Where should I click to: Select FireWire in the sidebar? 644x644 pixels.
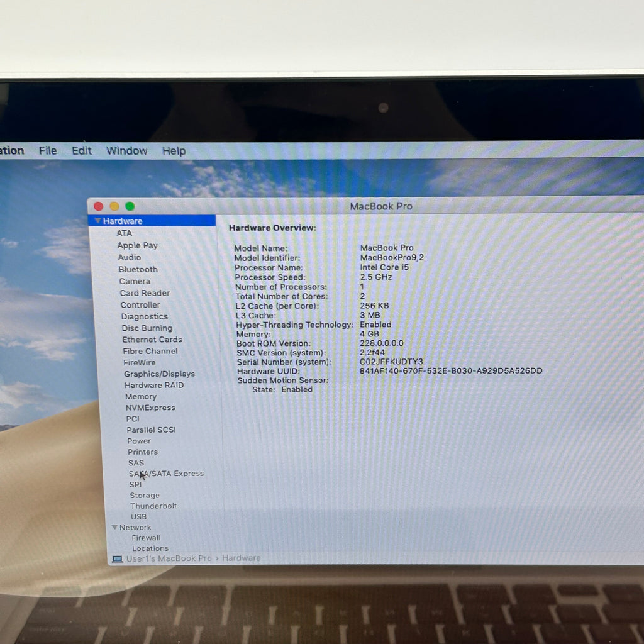click(x=139, y=363)
